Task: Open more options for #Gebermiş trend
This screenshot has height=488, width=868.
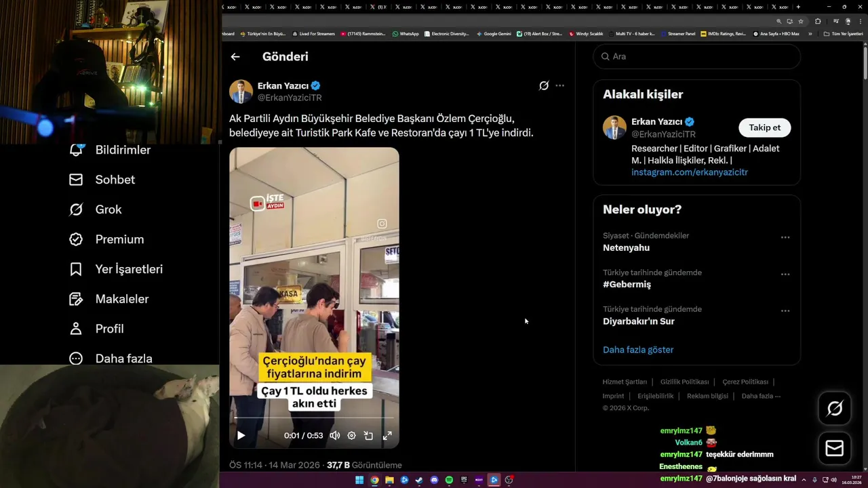Action: pyautogui.click(x=785, y=274)
